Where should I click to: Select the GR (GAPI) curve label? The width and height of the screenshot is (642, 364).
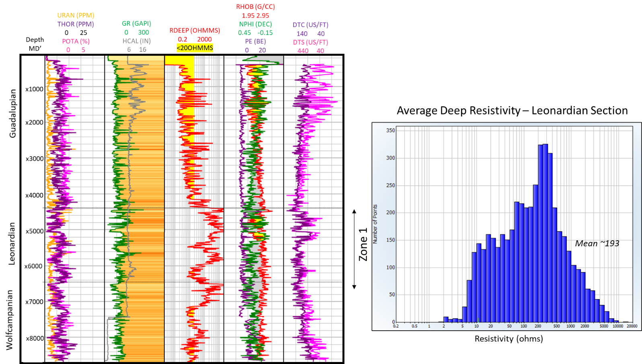click(x=136, y=24)
